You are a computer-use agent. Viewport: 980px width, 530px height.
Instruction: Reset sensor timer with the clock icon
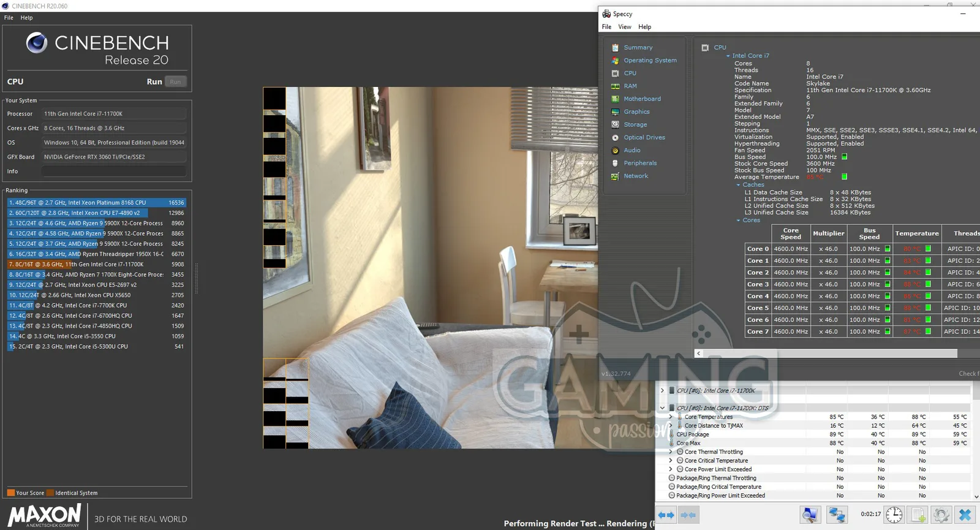point(894,515)
